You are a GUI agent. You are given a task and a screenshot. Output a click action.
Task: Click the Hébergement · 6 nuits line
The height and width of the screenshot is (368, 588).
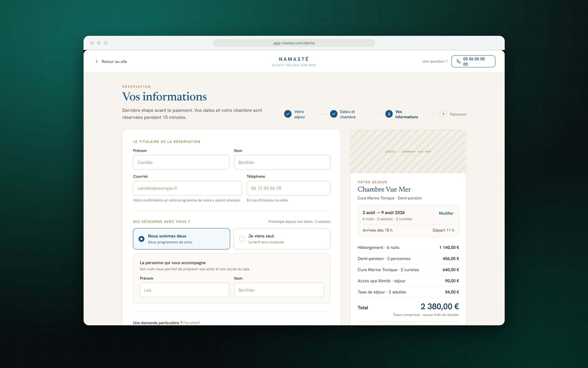pos(408,248)
